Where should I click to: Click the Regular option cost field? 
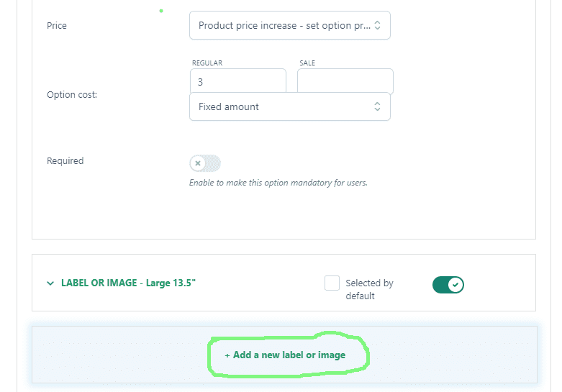(x=238, y=81)
